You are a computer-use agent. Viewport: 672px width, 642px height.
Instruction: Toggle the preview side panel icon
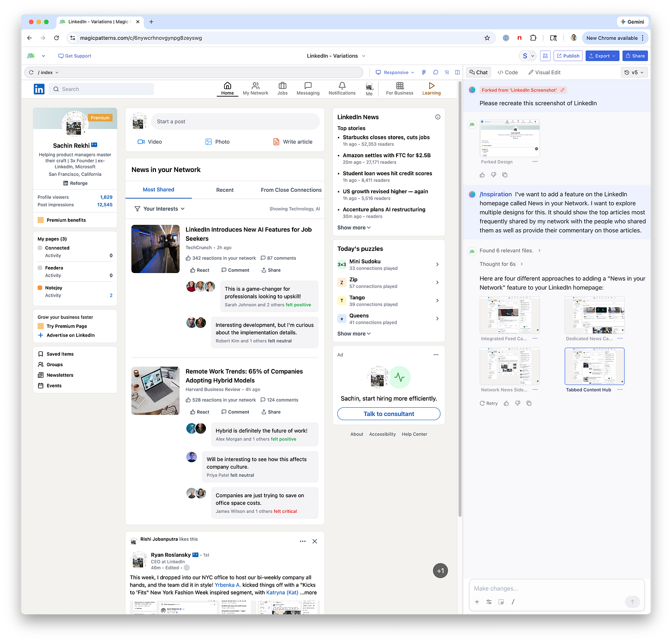[457, 72]
